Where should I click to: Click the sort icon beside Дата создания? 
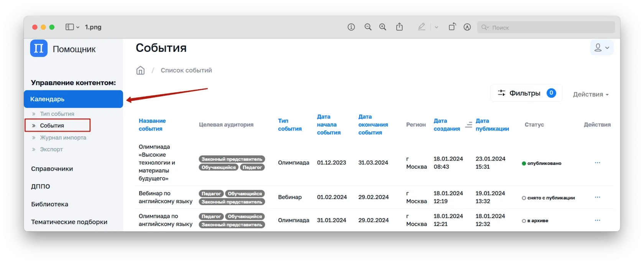468,125
